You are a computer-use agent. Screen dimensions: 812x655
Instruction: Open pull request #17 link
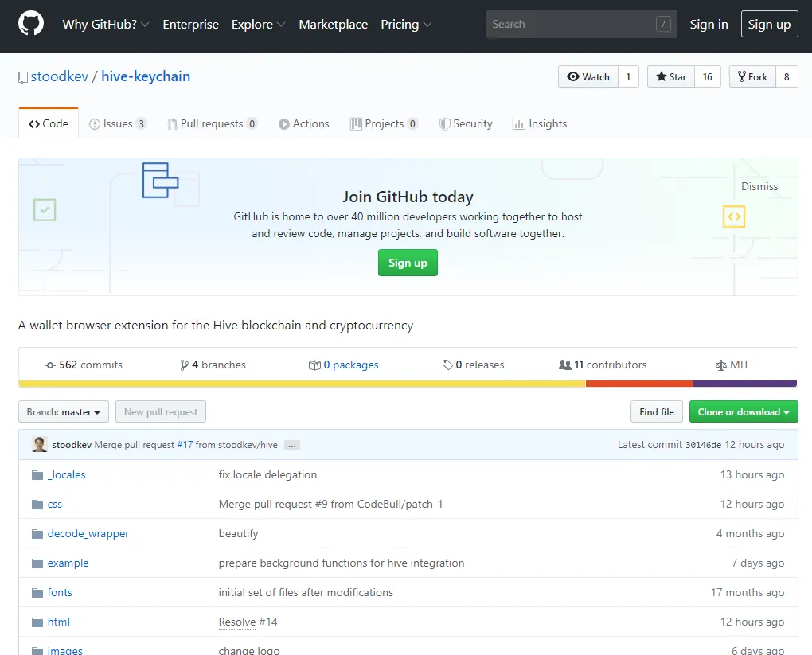click(x=185, y=445)
